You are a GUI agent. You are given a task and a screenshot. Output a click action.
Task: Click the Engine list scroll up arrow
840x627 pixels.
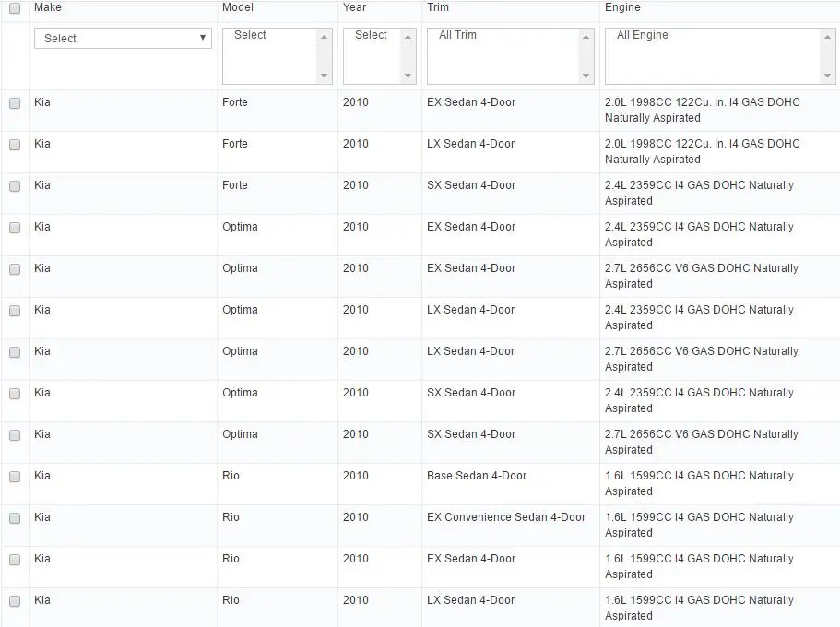click(827, 37)
